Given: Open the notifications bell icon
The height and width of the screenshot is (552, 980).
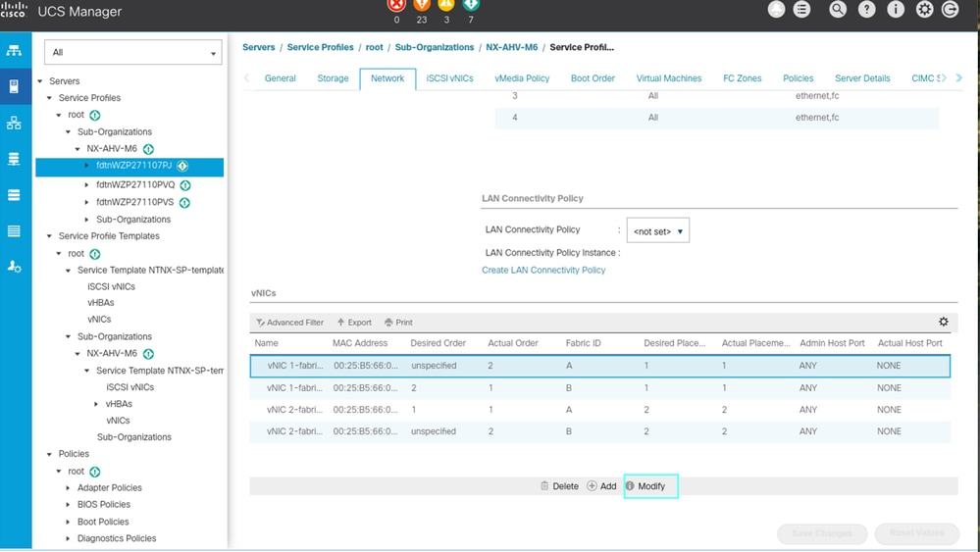Looking at the screenshot, I should [x=776, y=10].
